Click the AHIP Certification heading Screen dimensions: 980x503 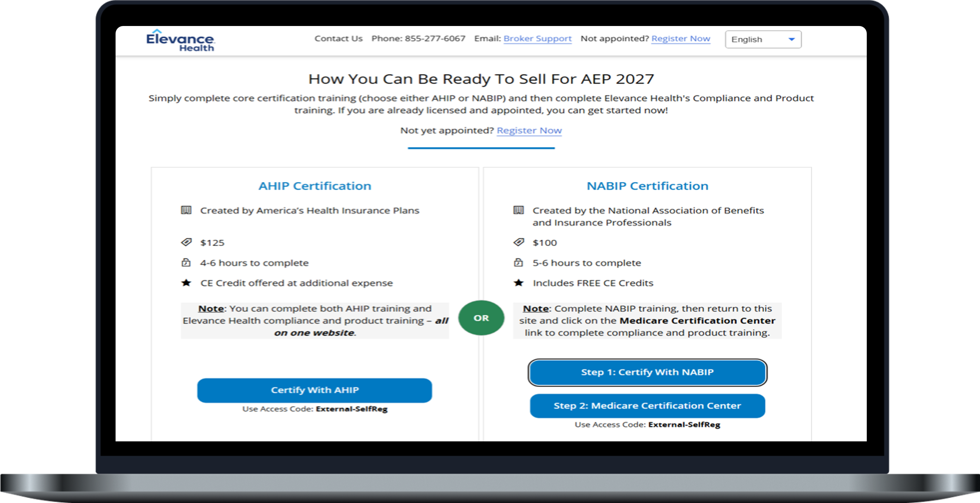click(x=315, y=186)
